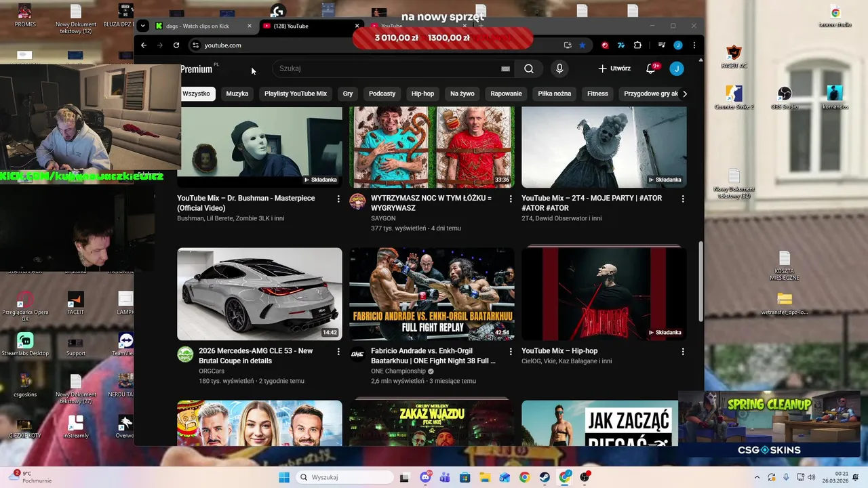868x488 pixels.
Task: Open the 'YouTube Mix – Hip-hop' title link
Action: tap(559, 351)
